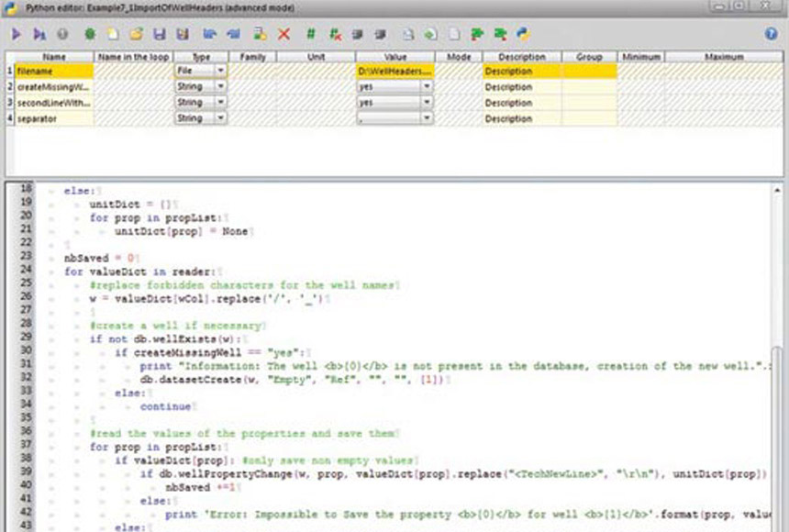
Task: Uncomment lines with the hash and red X icon
Action: [x=335, y=34]
